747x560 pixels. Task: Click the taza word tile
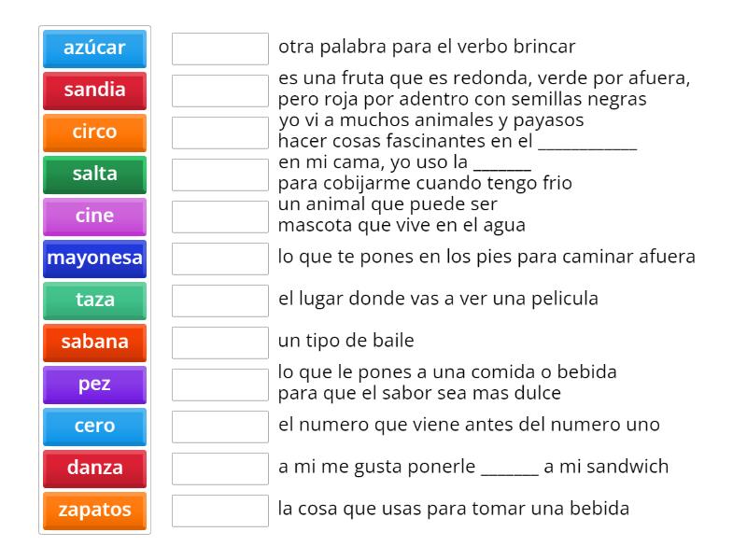pos(93,301)
